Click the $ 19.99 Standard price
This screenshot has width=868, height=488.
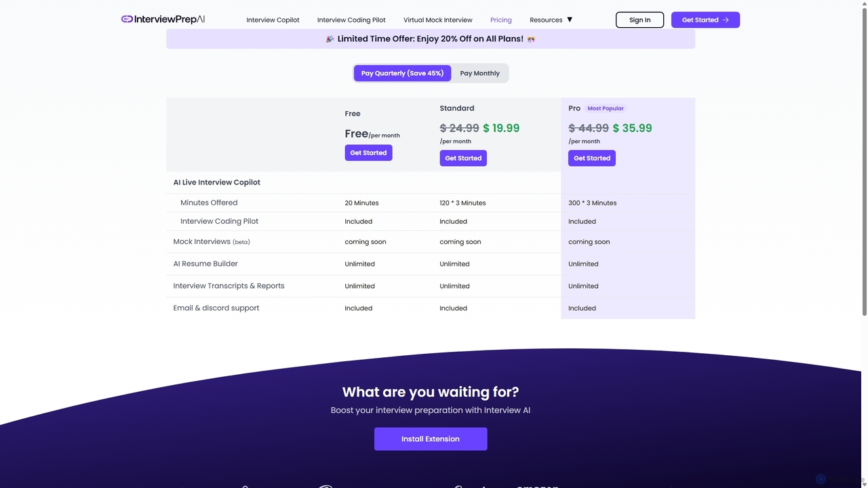click(501, 128)
